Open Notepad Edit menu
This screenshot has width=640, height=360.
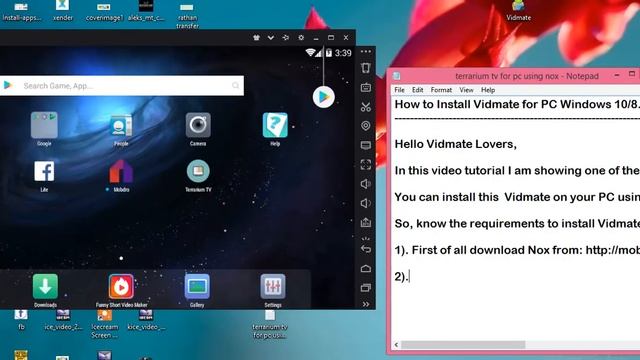click(x=418, y=90)
